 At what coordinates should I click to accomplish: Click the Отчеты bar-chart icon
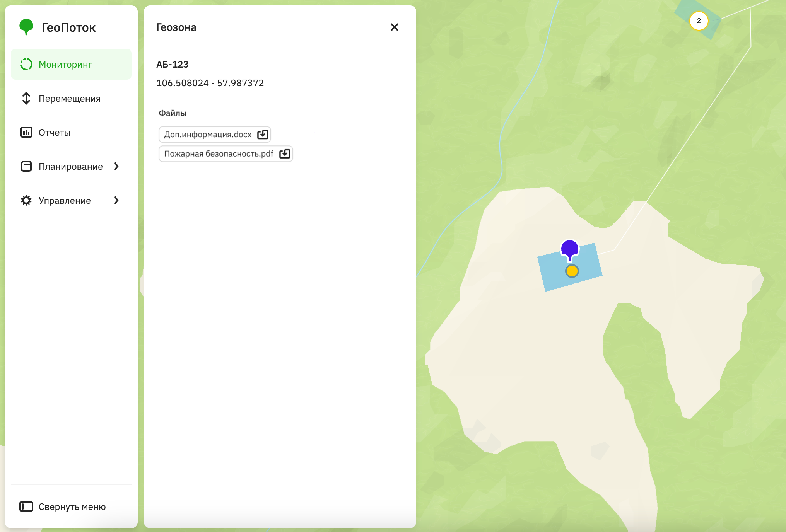click(26, 132)
